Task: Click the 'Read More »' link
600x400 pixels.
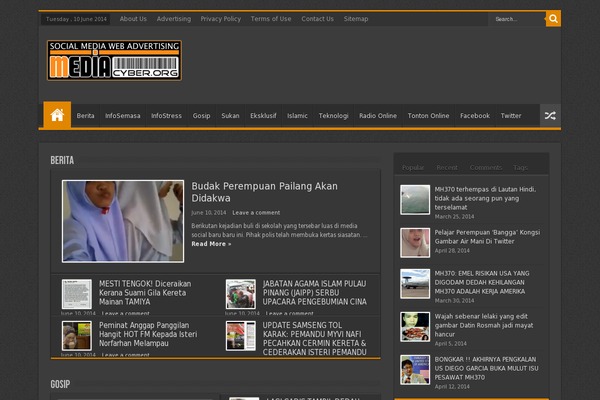Action: 211,244
